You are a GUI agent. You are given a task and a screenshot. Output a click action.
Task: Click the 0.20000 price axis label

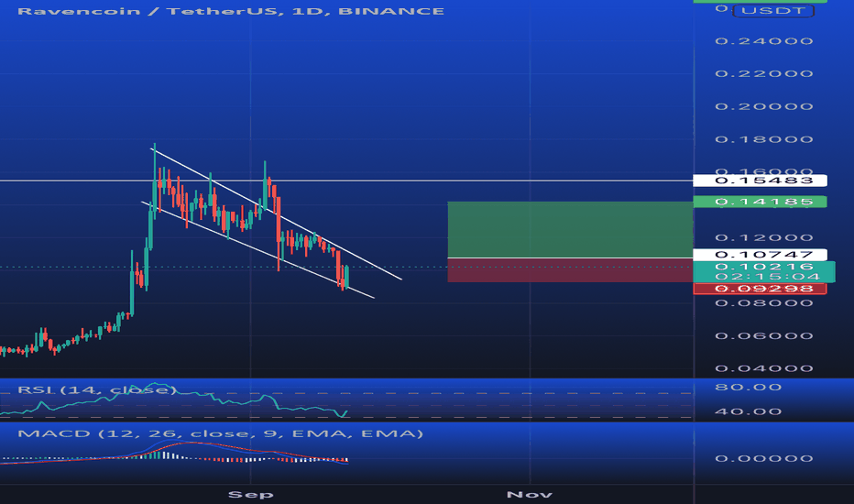764,106
